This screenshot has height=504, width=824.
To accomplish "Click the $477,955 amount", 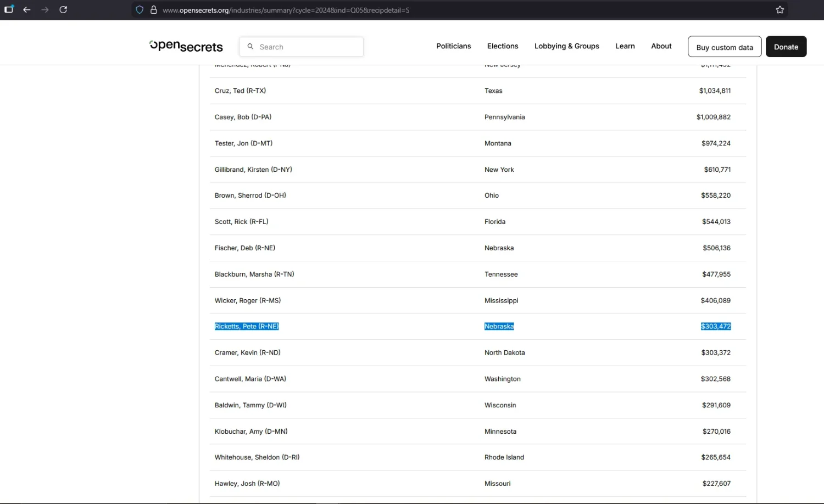I will pyautogui.click(x=716, y=275).
